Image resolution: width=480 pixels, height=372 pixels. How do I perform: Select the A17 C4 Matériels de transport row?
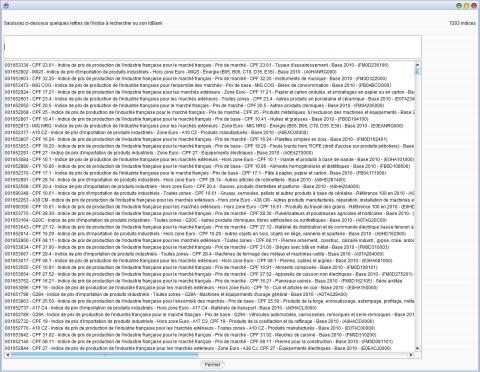tap(209, 308)
